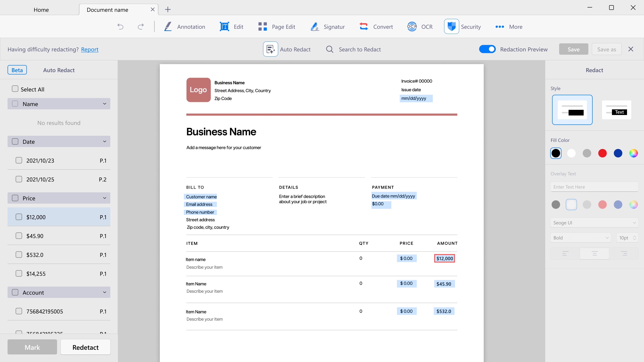Close the redaction toolbar with X
This screenshot has height=362, width=644.
point(631,49)
